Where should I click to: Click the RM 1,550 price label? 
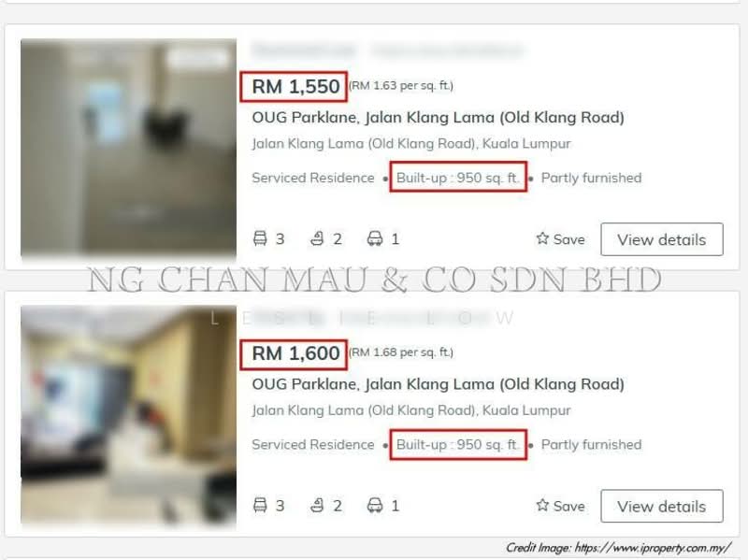295,87
